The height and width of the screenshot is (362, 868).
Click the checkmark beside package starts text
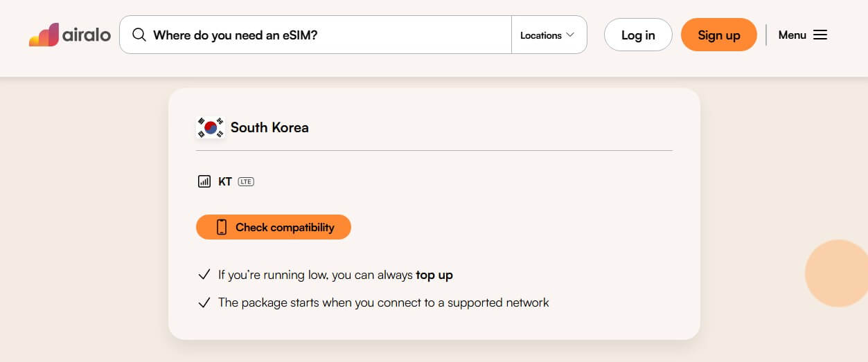tap(204, 302)
